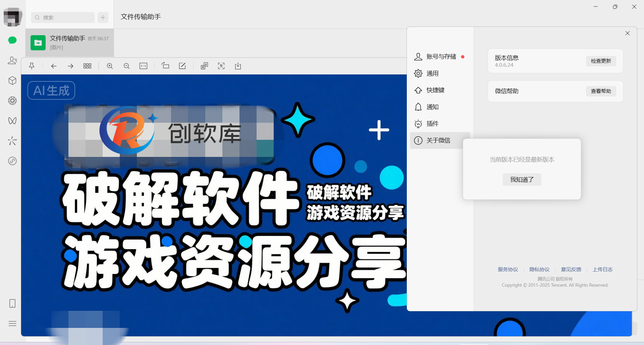Click the plus button next to search
644x345 pixels.
tap(103, 17)
